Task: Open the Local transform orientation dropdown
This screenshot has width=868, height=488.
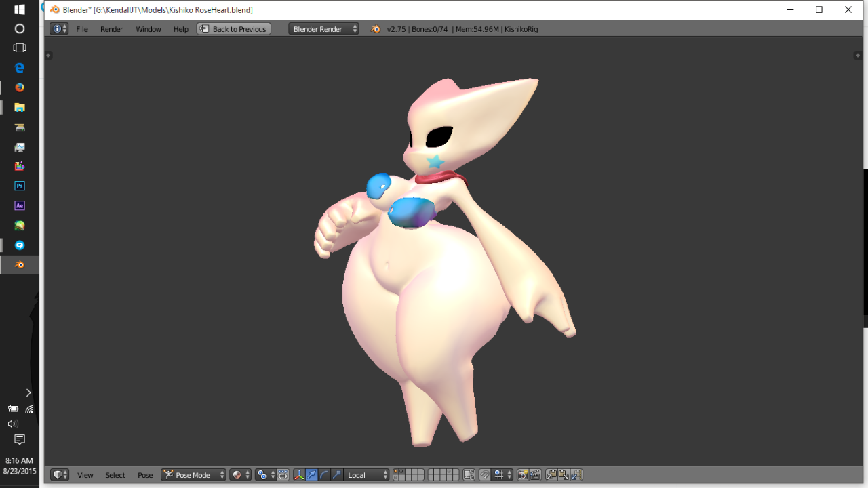Action: (x=367, y=475)
